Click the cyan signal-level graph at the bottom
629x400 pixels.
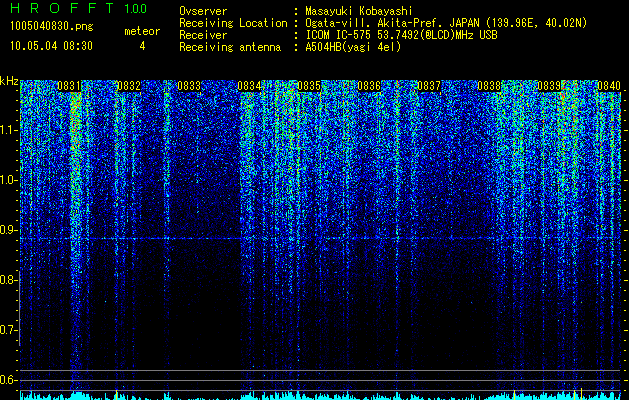coord(320,395)
